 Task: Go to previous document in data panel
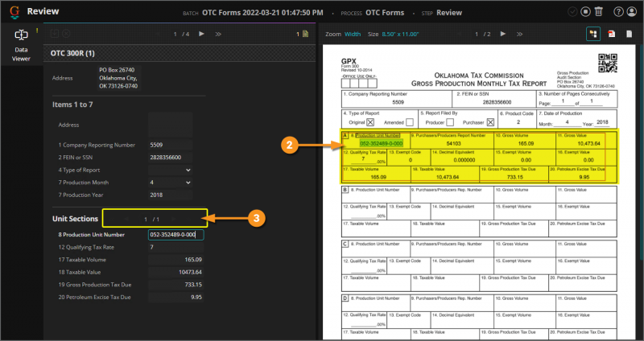tap(158, 34)
